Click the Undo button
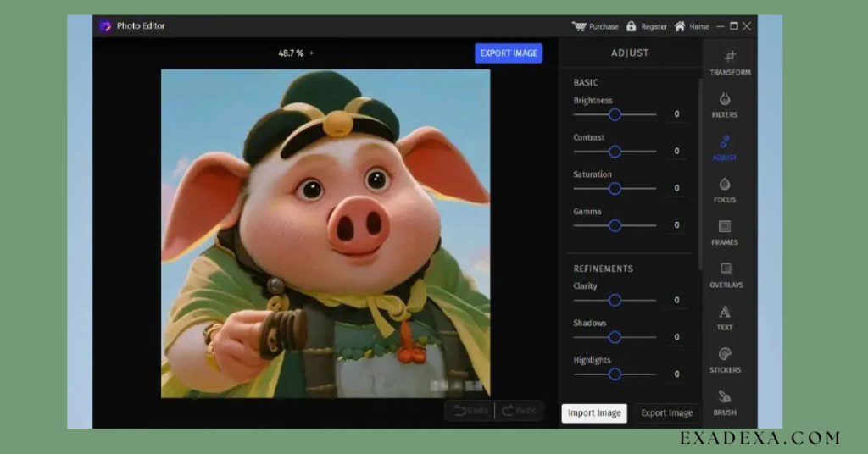The width and height of the screenshot is (868, 454). coord(470,411)
